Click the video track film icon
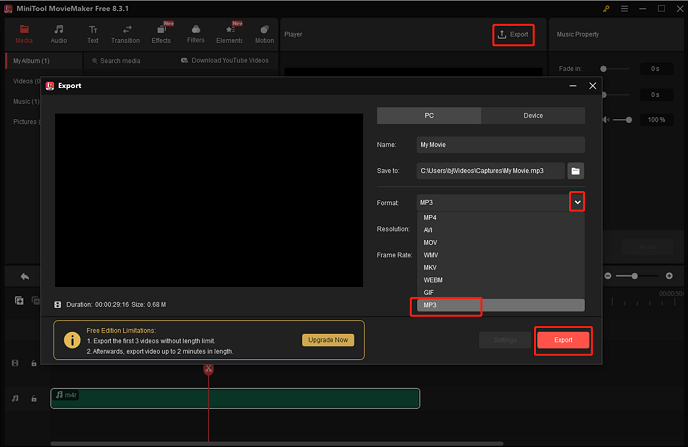The height and width of the screenshot is (447, 688). (15, 363)
